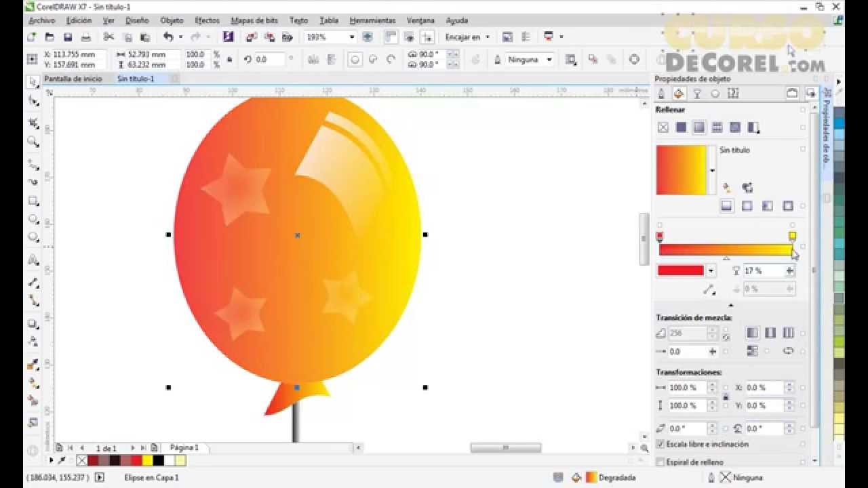This screenshot has width=868, height=488.
Task: Toggle lock ratio button in property bar
Action: pos(230,60)
